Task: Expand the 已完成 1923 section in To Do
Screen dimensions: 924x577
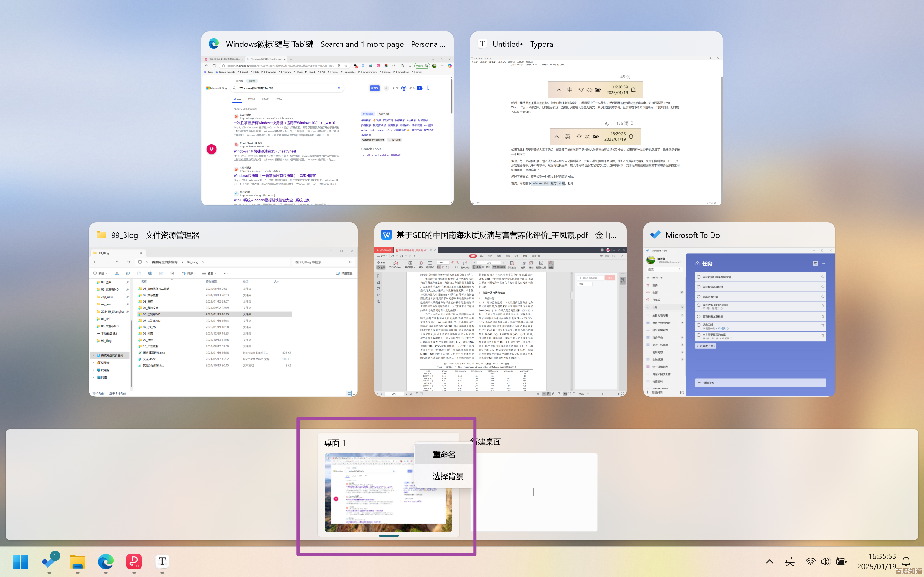Action: pyautogui.click(x=706, y=346)
